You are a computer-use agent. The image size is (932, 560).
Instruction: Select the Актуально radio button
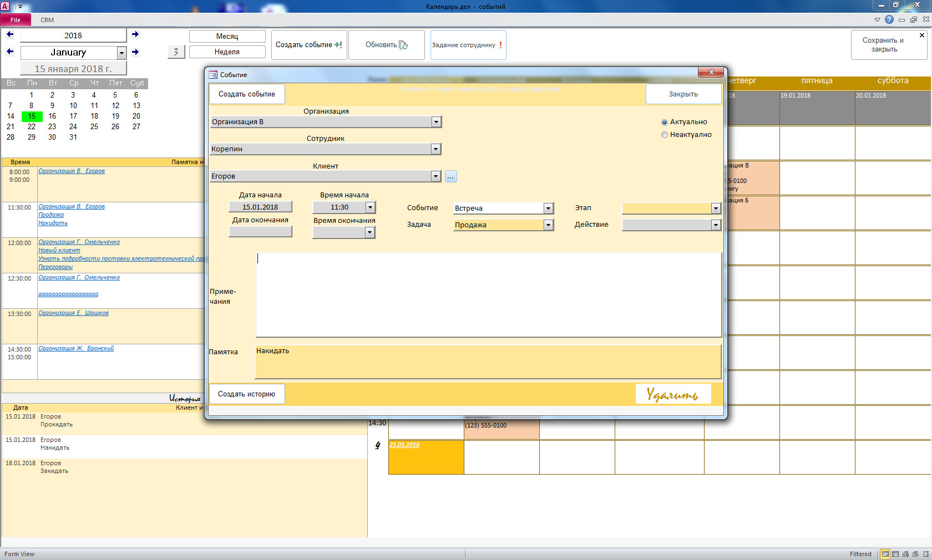664,123
